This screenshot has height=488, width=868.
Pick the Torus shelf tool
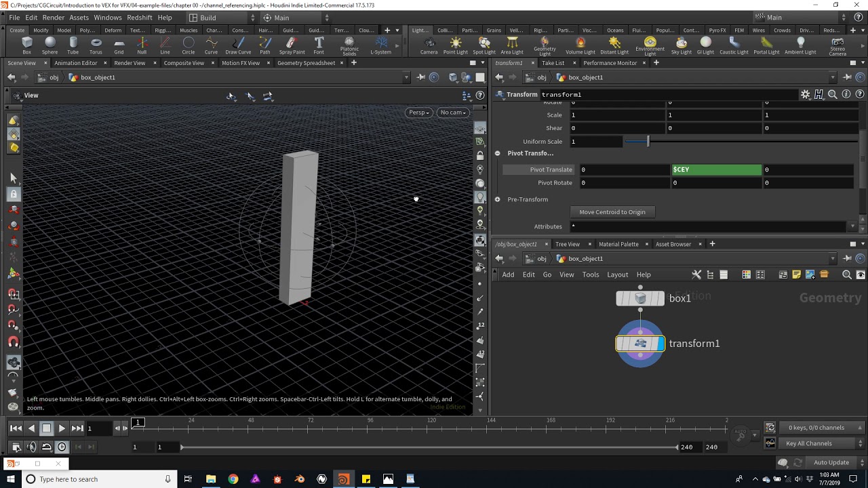click(x=96, y=45)
